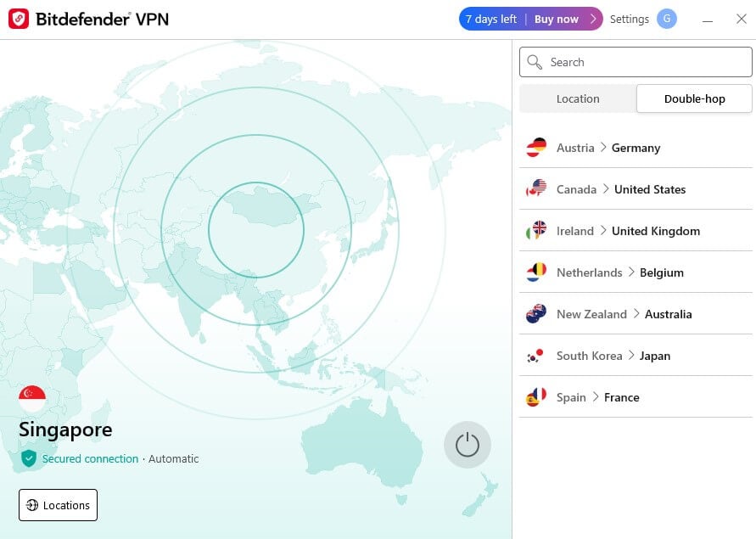Image resolution: width=756 pixels, height=539 pixels.
Task: Click the Bitdefender VPN shield logo
Action: coord(17,18)
